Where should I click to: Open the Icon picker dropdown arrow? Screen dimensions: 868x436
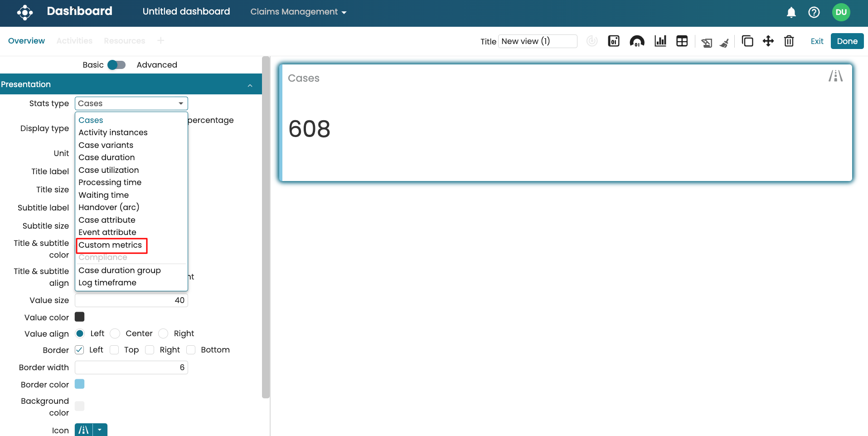(100, 430)
